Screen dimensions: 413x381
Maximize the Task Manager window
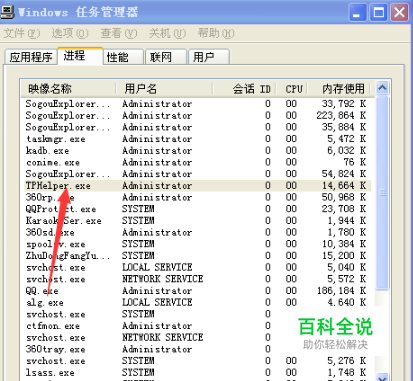pyautogui.click(x=379, y=12)
